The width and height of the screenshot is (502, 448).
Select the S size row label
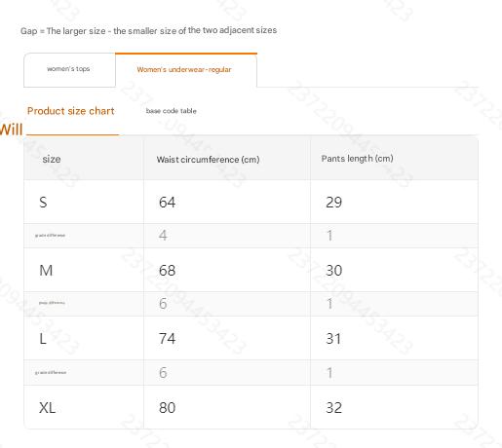coord(43,203)
